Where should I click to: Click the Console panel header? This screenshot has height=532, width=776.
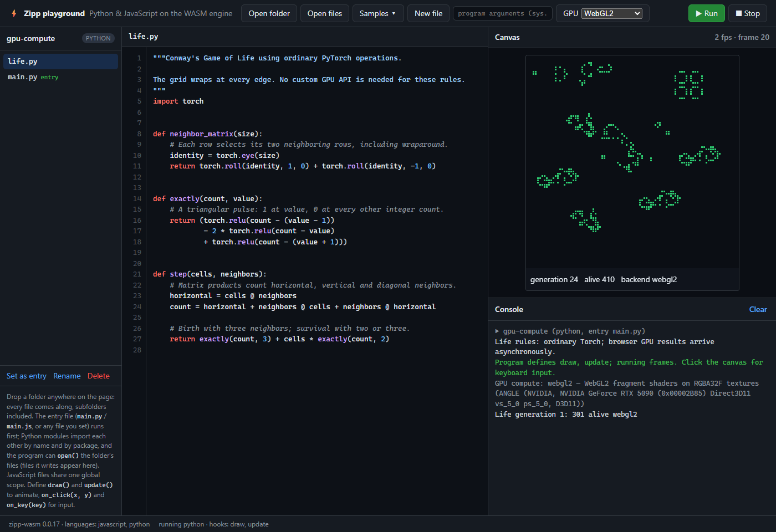[x=509, y=309]
